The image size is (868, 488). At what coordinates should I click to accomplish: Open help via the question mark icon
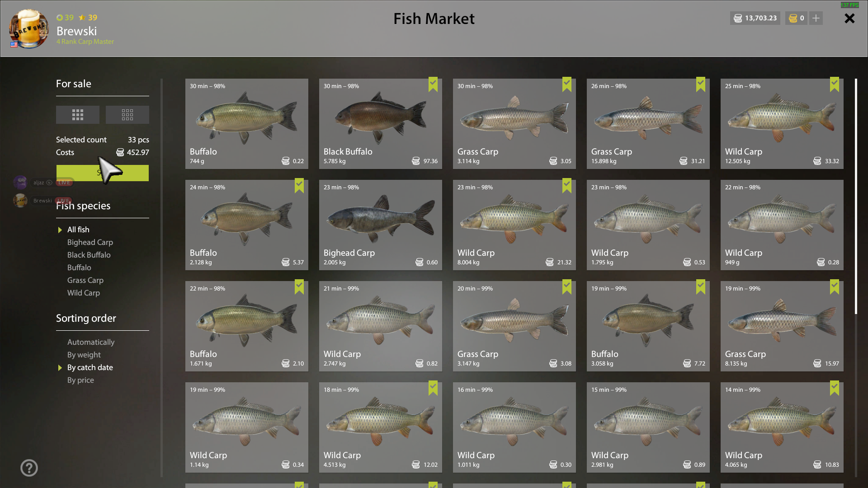pos(29,468)
